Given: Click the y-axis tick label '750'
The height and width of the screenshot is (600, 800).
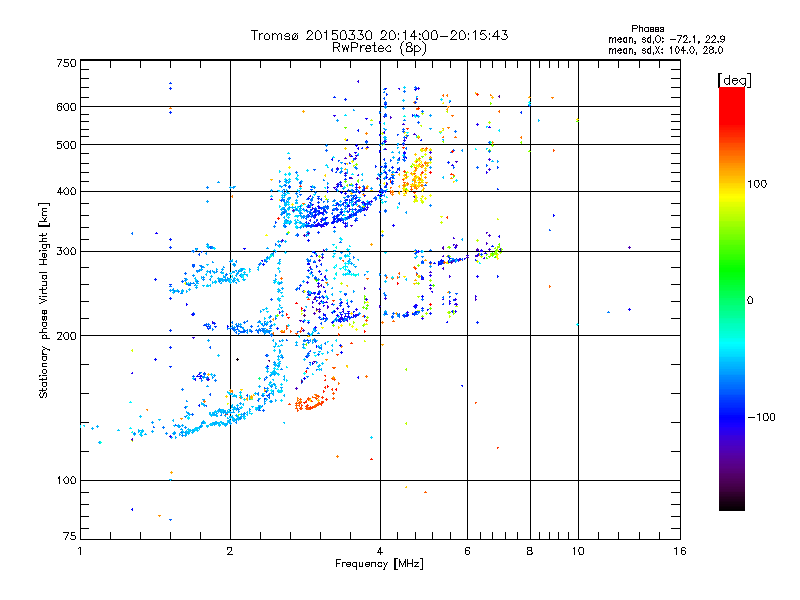Looking at the screenshot, I should (66, 63).
